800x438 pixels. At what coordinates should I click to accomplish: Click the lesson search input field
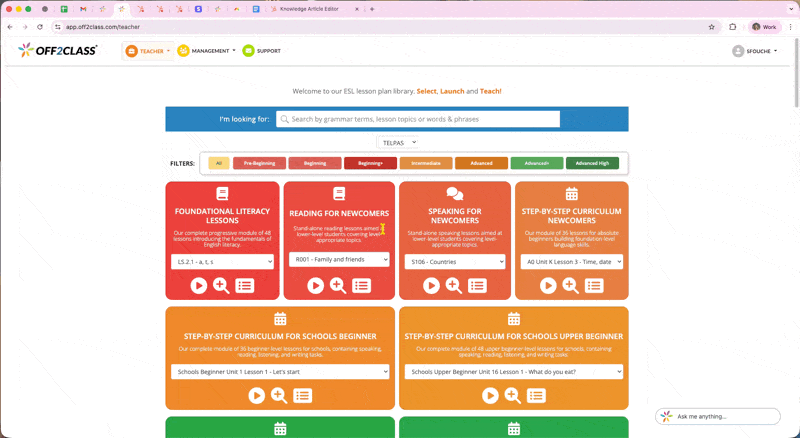418,119
